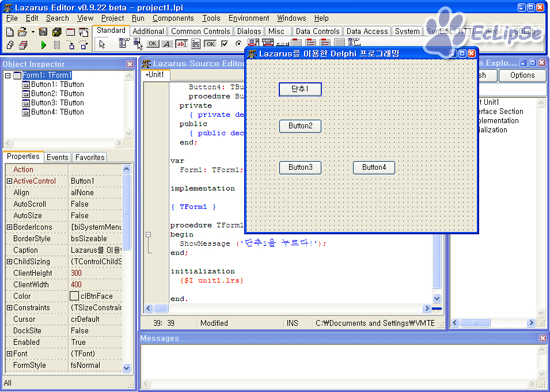Collapse the code fold marker beside begin
The image size is (550, 392).
click(148, 235)
